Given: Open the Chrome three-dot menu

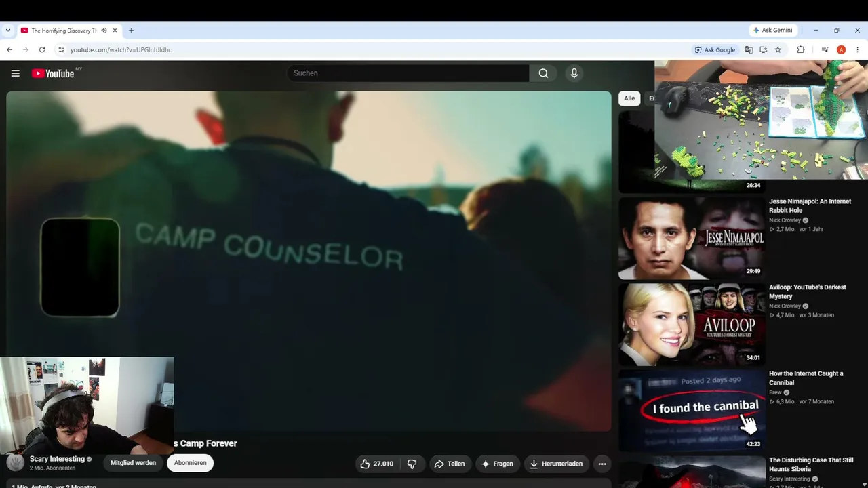Looking at the screenshot, I should pyautogui.click(x=858, y=49).
